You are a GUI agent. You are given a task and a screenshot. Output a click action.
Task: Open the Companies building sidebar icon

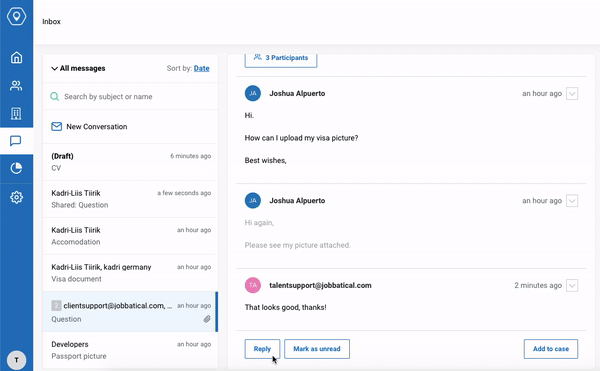[16, 114]
